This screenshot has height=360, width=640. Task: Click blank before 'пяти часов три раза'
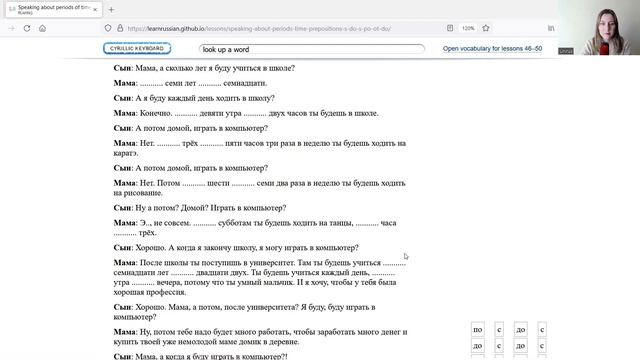point(212,143)
